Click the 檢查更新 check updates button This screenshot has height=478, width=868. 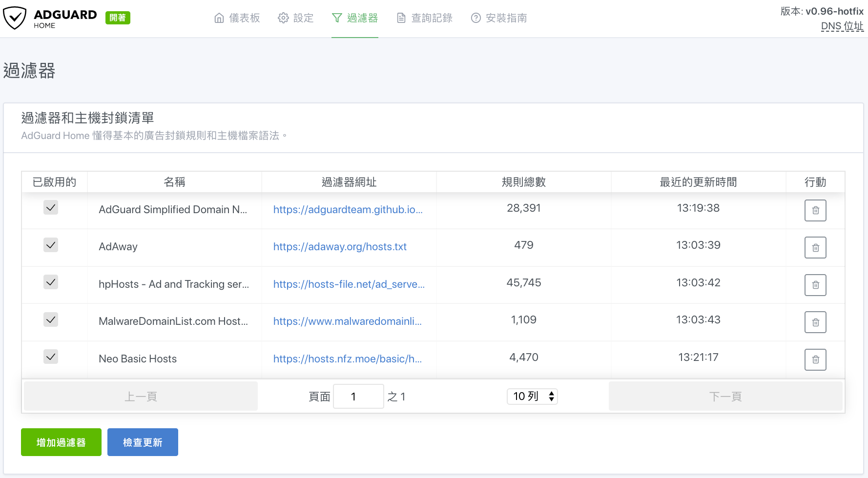(143, 442)
